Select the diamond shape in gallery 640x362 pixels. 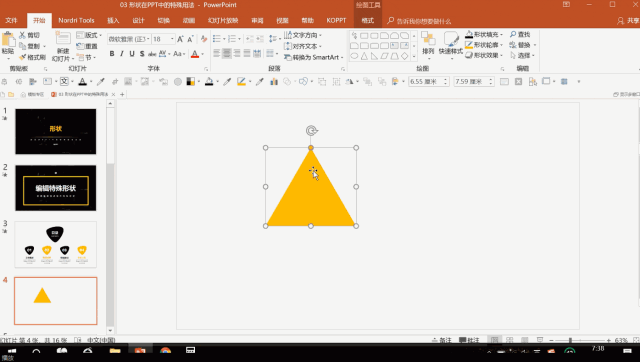pyautogui.click(x=404, y=56)
